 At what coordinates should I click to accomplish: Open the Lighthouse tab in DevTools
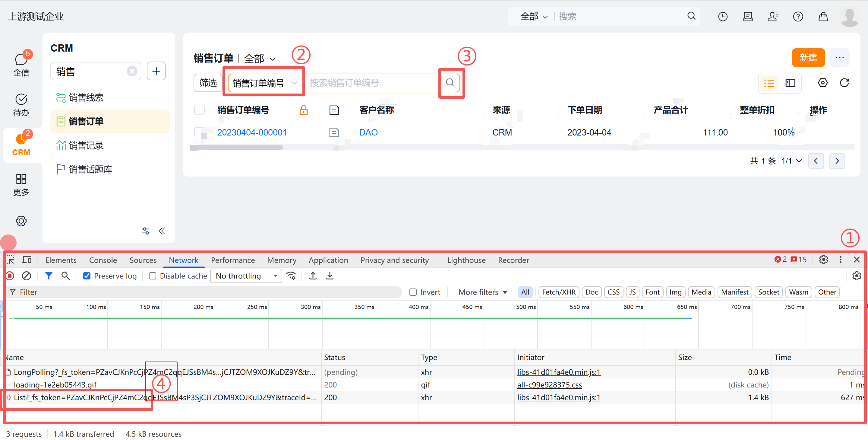pos(466,260)
